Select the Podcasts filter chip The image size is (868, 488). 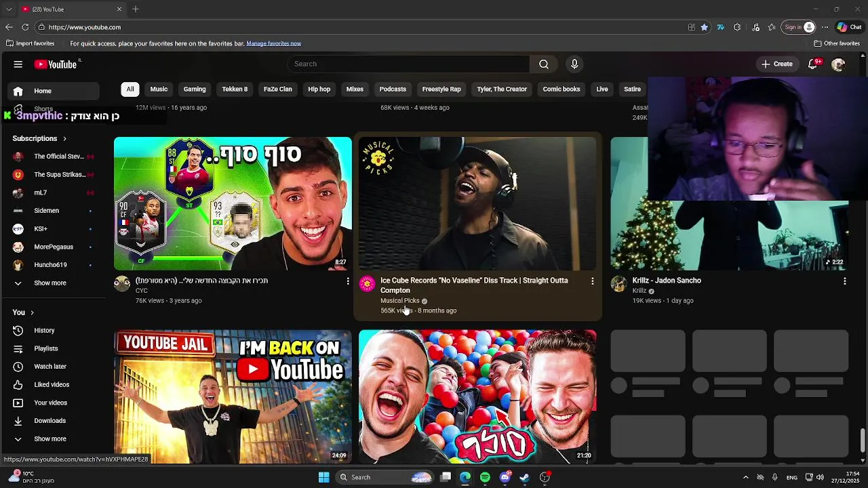(393, 89)
